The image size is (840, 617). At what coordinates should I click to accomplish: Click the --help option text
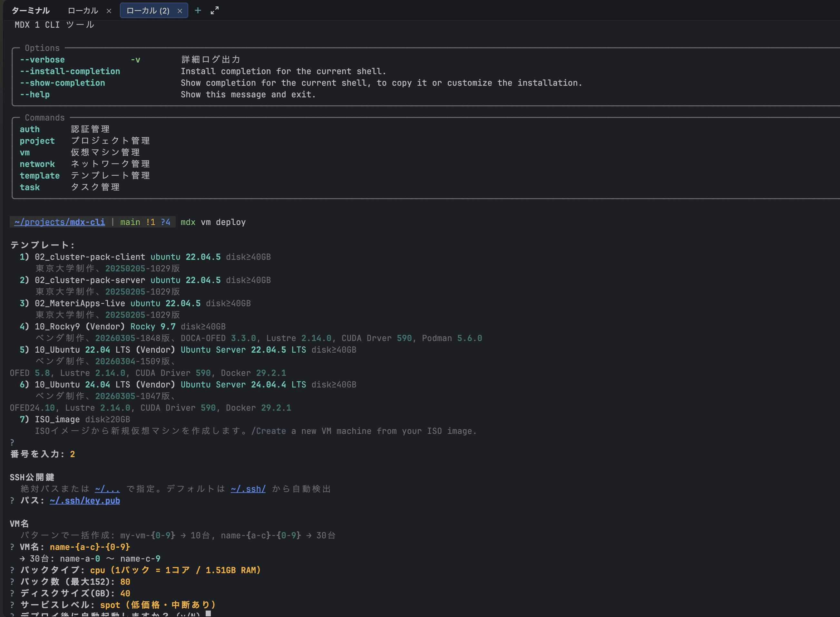point(35,94)
